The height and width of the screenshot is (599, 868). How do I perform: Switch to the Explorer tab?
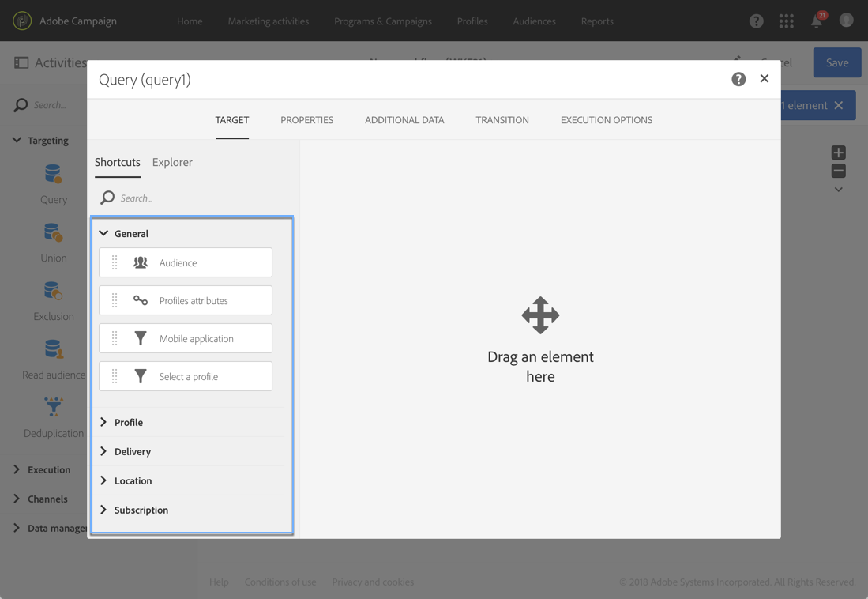pos(172,162)
